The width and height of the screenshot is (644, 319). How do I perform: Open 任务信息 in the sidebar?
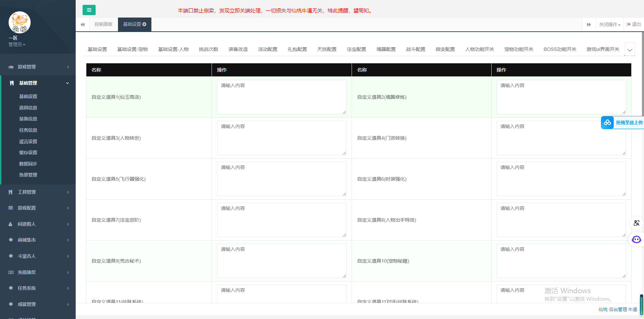coord(28,130)
